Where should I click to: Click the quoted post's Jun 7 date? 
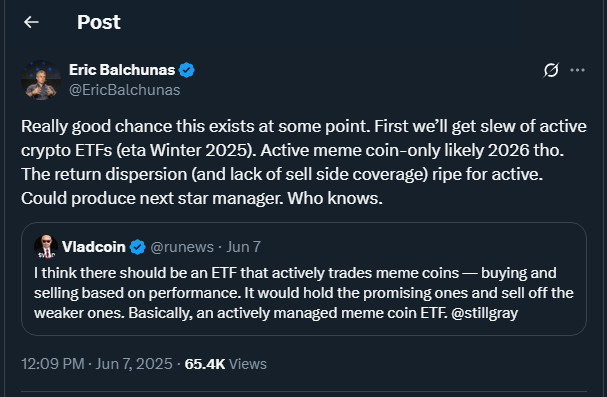[x=243, y=247]
